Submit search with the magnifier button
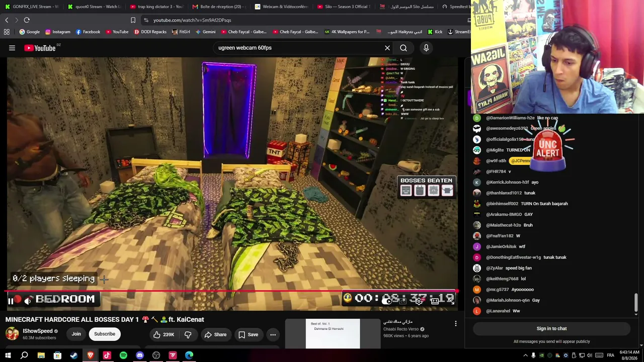The image size is (644, 362). point(404,48)
